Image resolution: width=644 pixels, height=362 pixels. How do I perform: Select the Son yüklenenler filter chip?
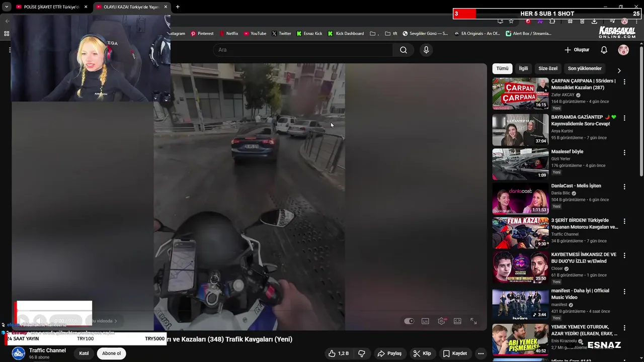(x=585, y=68)
